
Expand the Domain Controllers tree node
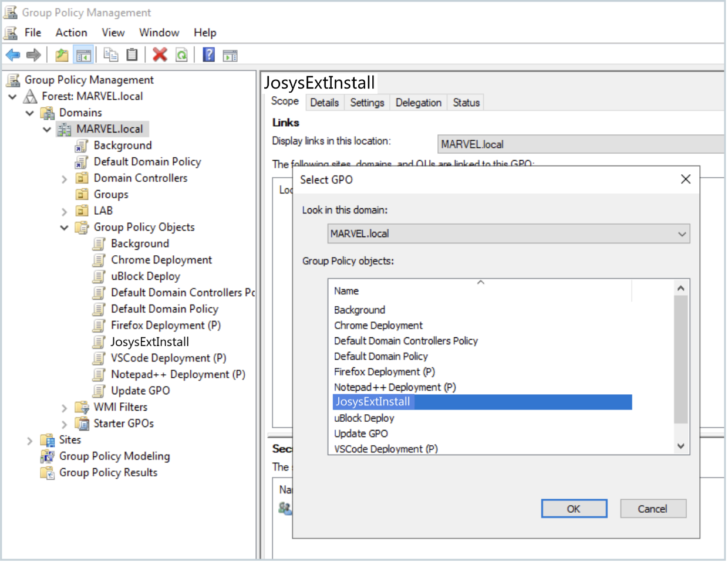coord(65,179)
